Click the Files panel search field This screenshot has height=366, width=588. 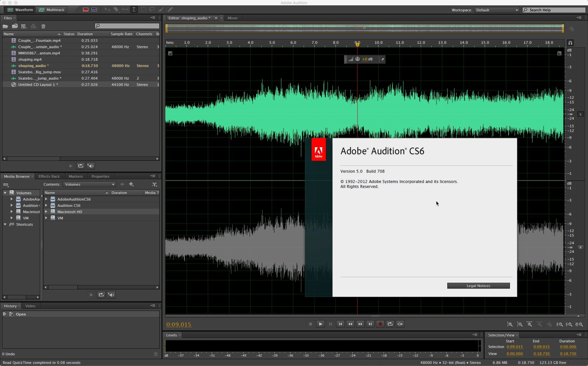point(127,26)
